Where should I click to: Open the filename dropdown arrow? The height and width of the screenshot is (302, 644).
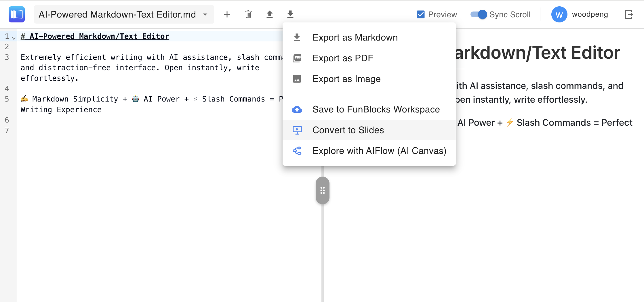205,14
